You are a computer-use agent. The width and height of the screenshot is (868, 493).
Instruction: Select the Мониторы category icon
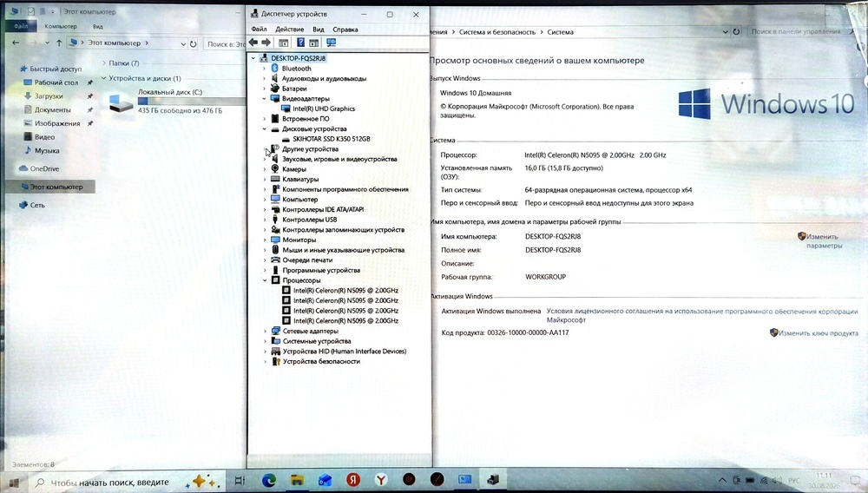pyautogui.click(x=275, y=240)
